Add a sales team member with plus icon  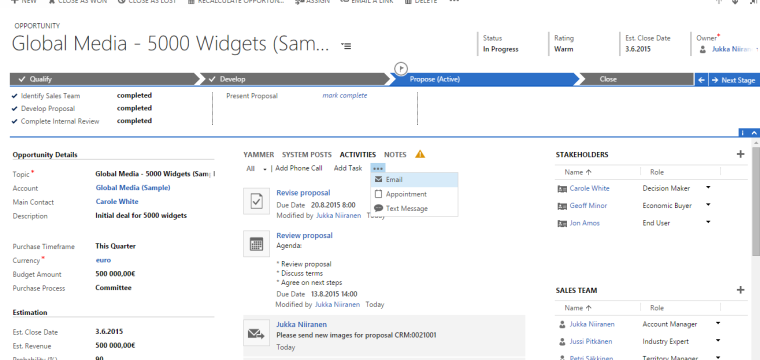740,290
